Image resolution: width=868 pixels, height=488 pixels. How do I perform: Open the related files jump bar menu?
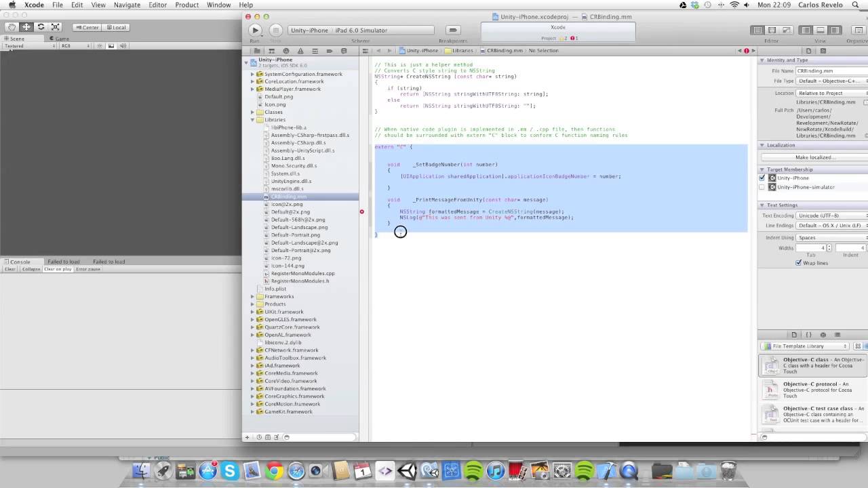coord(366,51)
